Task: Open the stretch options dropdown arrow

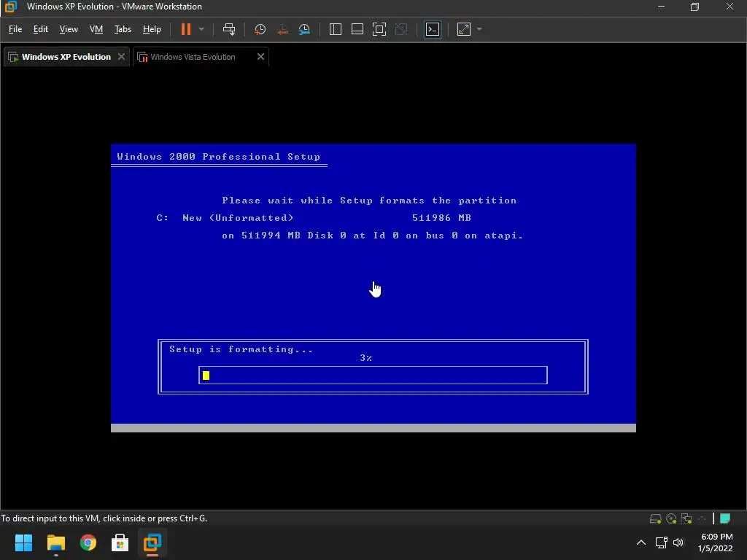Action: pyautogui.click(x=479, y=29)
